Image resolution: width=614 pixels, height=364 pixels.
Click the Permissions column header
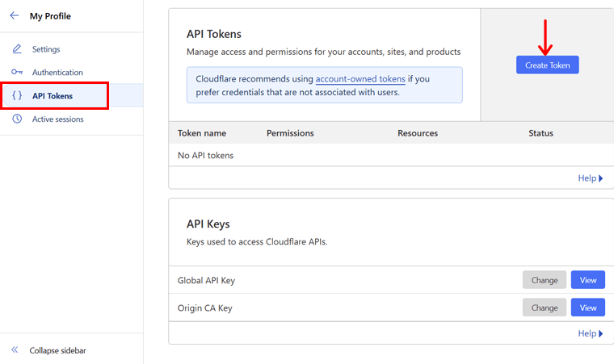click(x=290, y=133)
